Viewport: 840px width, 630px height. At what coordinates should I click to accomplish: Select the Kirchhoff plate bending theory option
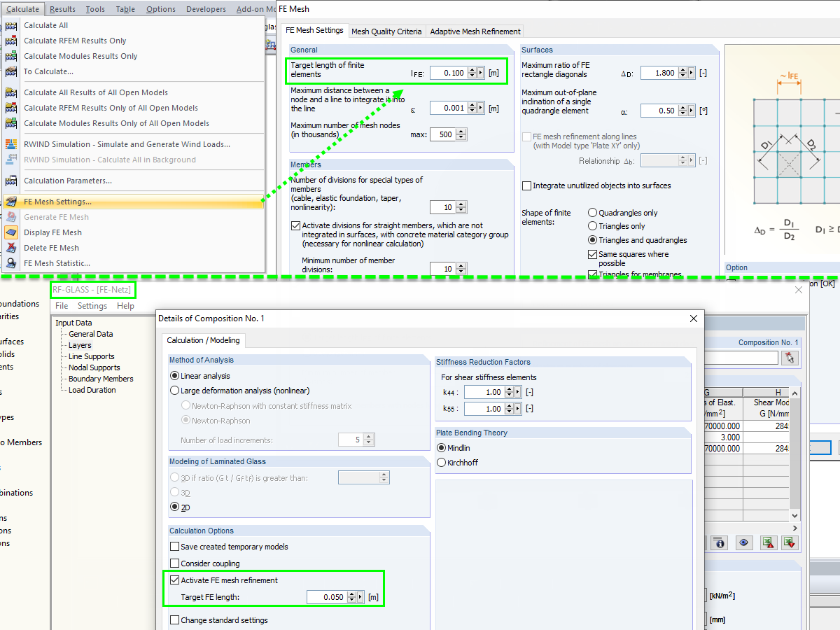click(440, 462)
